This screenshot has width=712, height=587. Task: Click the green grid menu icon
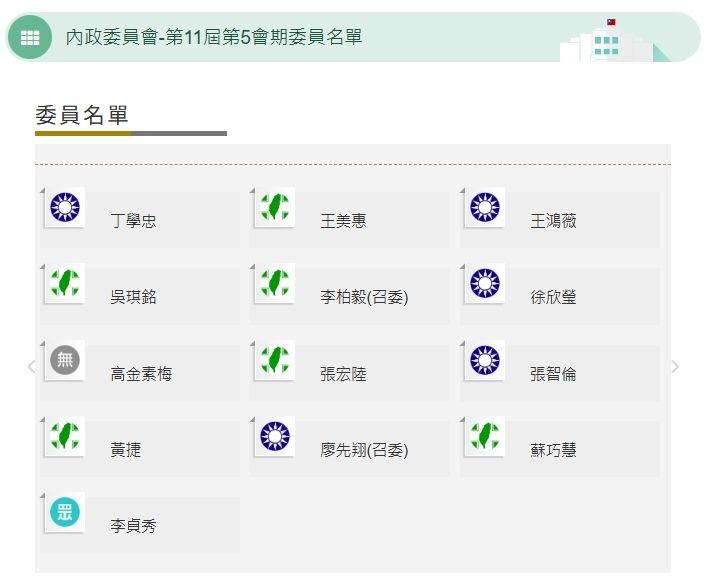point(30,38)
